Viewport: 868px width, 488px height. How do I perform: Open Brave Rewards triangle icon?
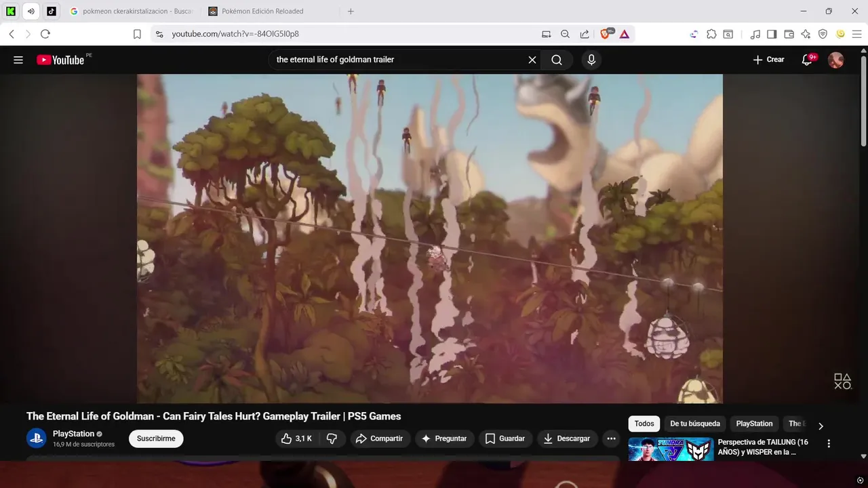point(625,34)
